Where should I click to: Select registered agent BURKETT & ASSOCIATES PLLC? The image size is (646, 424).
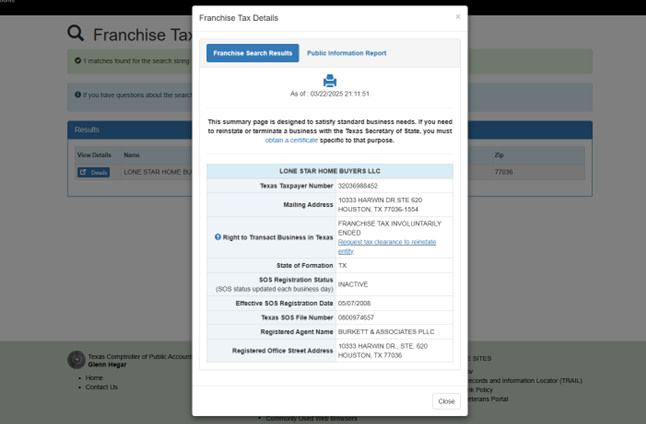tap(386, 332)
